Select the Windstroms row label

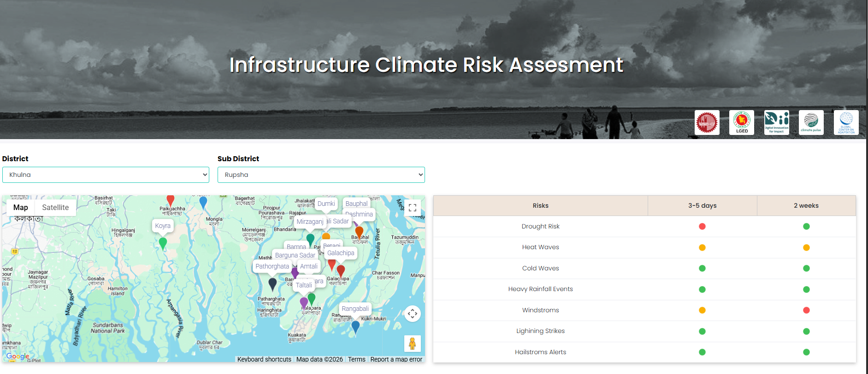pos(540,310)
